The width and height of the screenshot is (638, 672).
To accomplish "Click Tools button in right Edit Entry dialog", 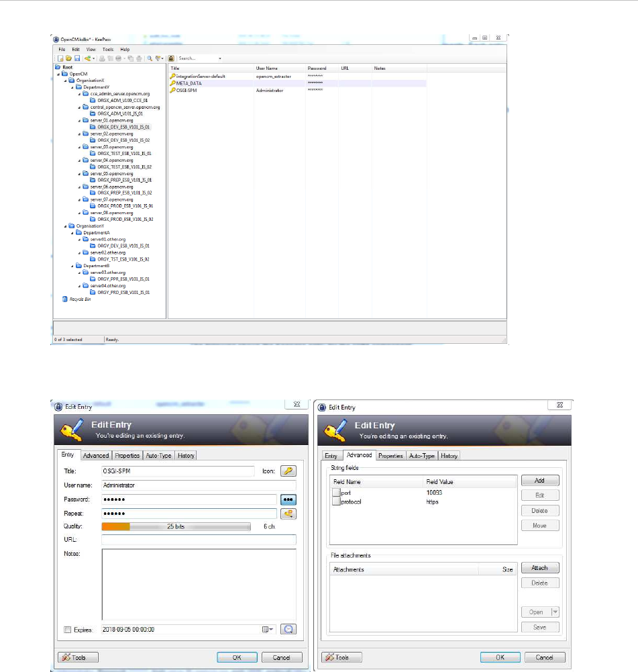I will pos(341,657).
